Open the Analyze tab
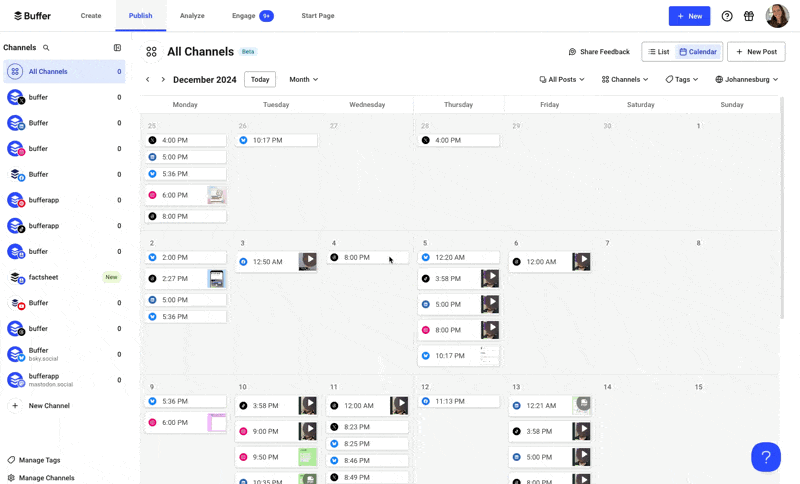Viewport: 800px width, 484px height. 192,16
